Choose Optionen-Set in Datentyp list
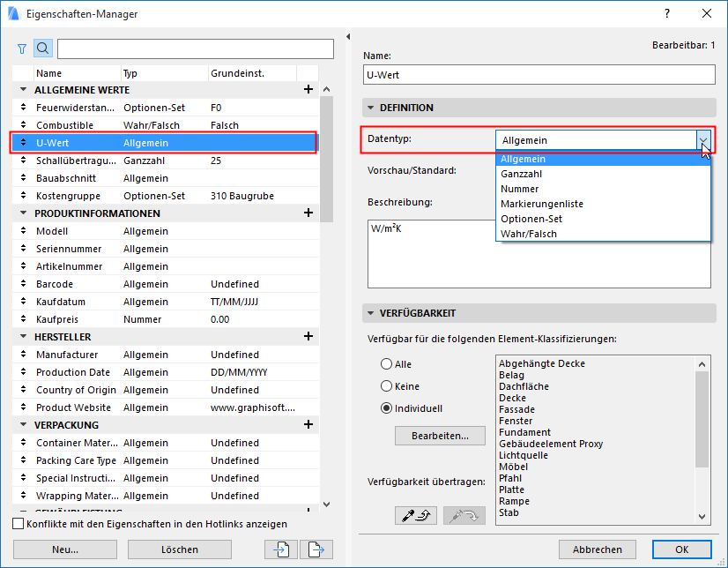The height and width of the screenshot is (568, 728). 603,218
